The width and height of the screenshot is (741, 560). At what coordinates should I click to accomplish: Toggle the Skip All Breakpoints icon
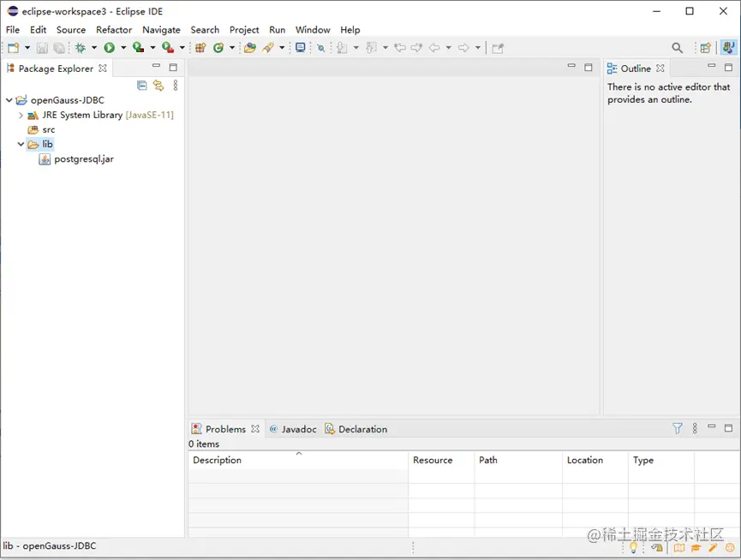[x=321, y=48]
